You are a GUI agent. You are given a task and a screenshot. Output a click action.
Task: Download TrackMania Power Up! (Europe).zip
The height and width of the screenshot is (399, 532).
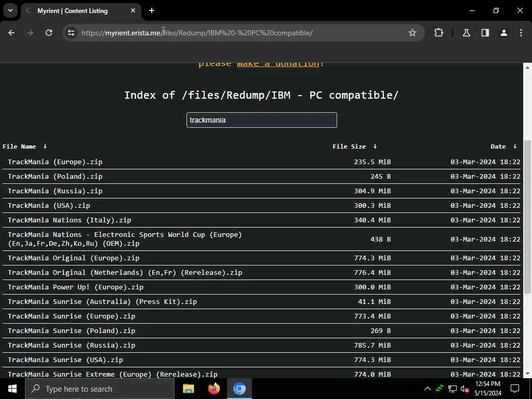[76, 287]
